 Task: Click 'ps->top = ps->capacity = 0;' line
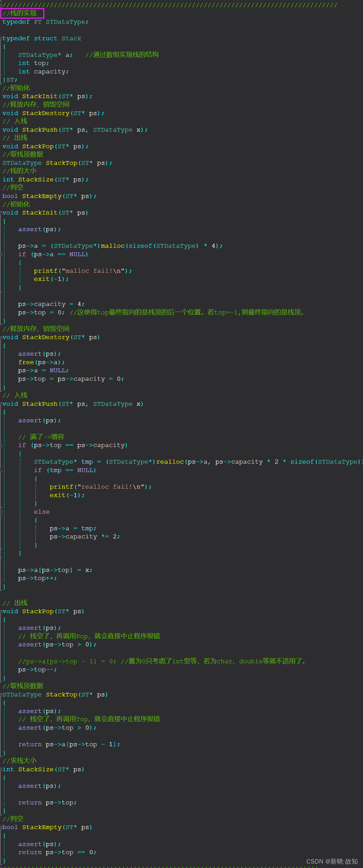pos(71,379)
